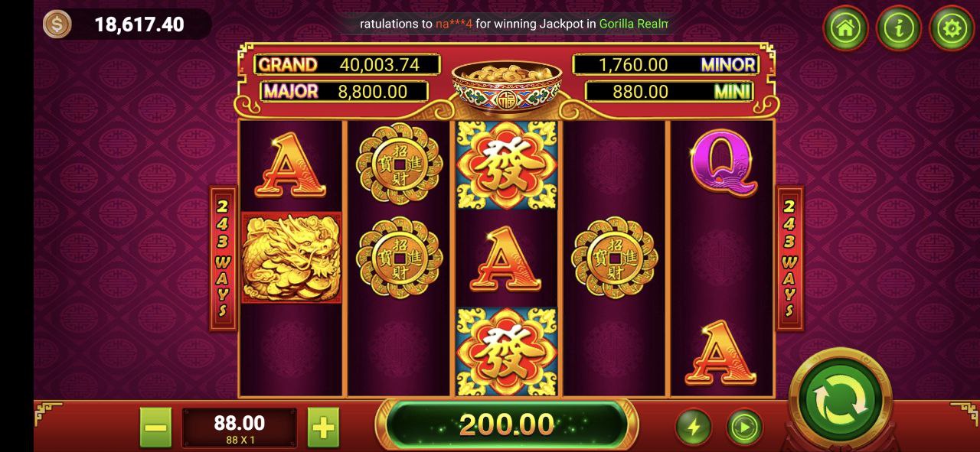Image resolution: width=980 pixels, height=452 pixels.
Task: Tap the MAJOR jackpot display
Action: [x=345, y=91]
